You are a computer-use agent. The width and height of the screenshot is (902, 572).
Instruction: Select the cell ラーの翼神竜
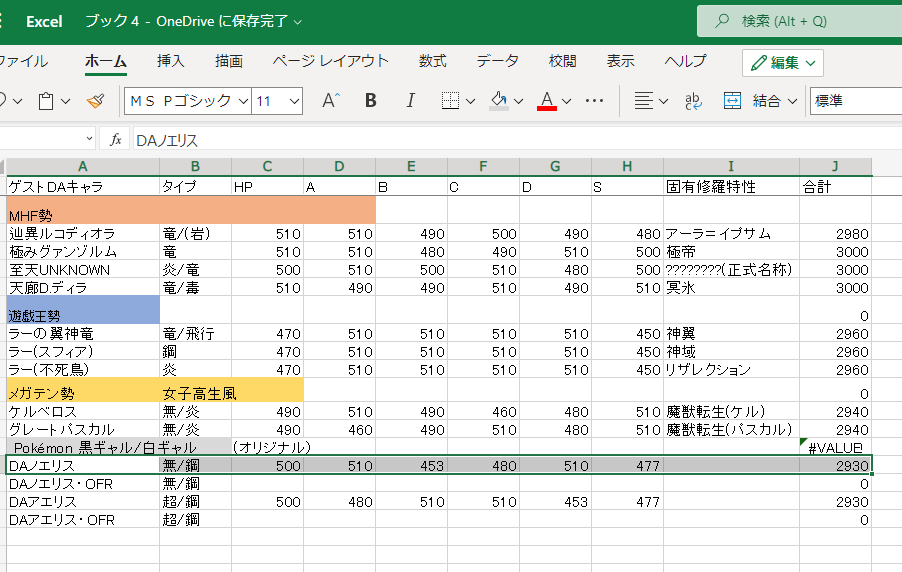tap(83, 334)
